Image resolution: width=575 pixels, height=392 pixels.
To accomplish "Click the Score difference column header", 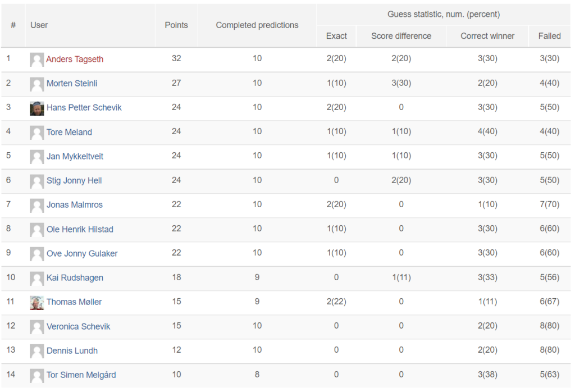I will click(x=401, y=36).
